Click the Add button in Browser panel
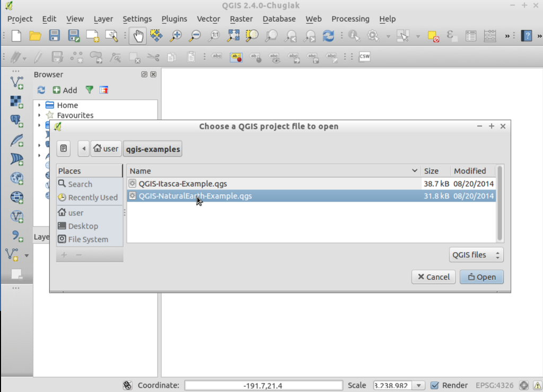 click(x=65, y=90)
